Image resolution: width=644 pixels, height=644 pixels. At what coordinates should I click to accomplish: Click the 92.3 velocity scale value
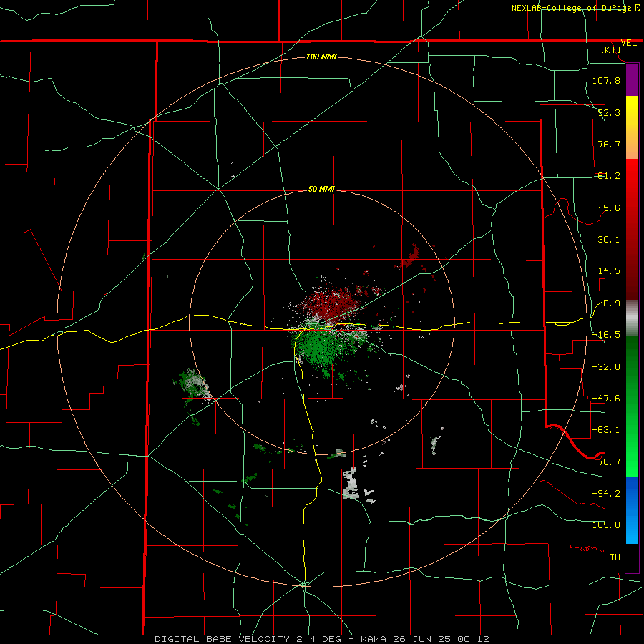(x=609, y=112)
